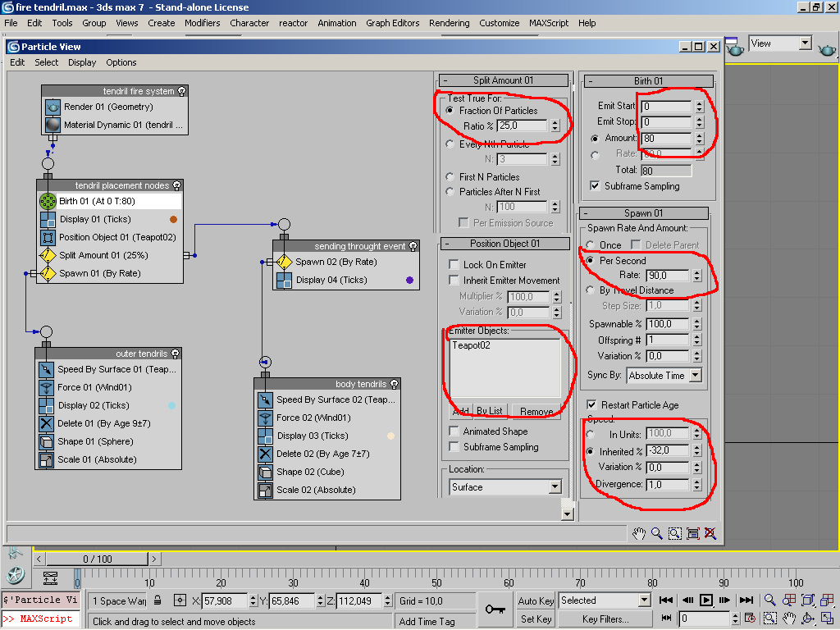Open the Location Surface dropdown

click(x=555, y=487)
